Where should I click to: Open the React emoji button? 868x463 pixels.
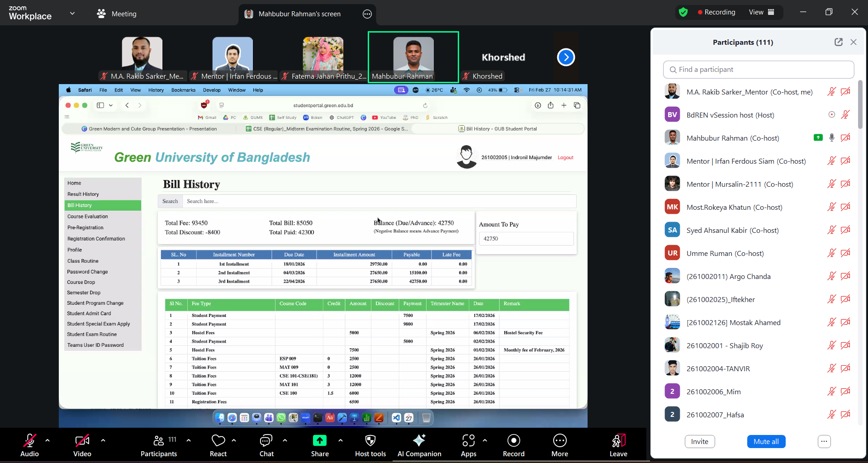point(218,441)
